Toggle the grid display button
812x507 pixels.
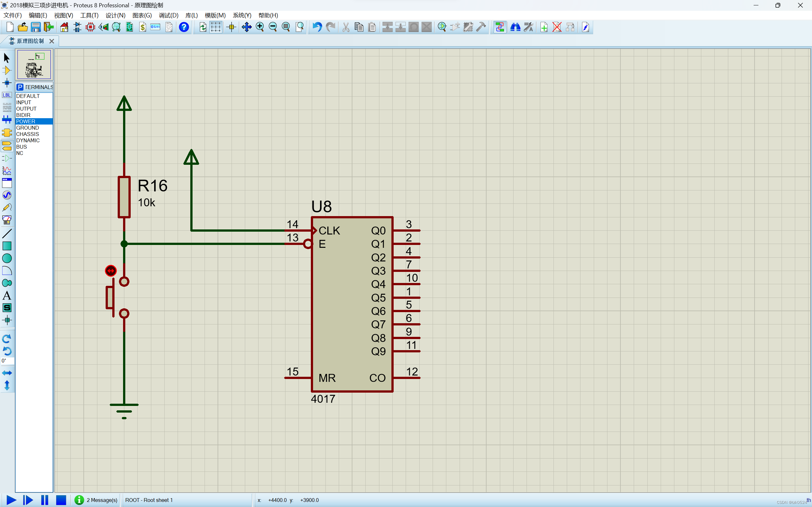pos(216,27)
